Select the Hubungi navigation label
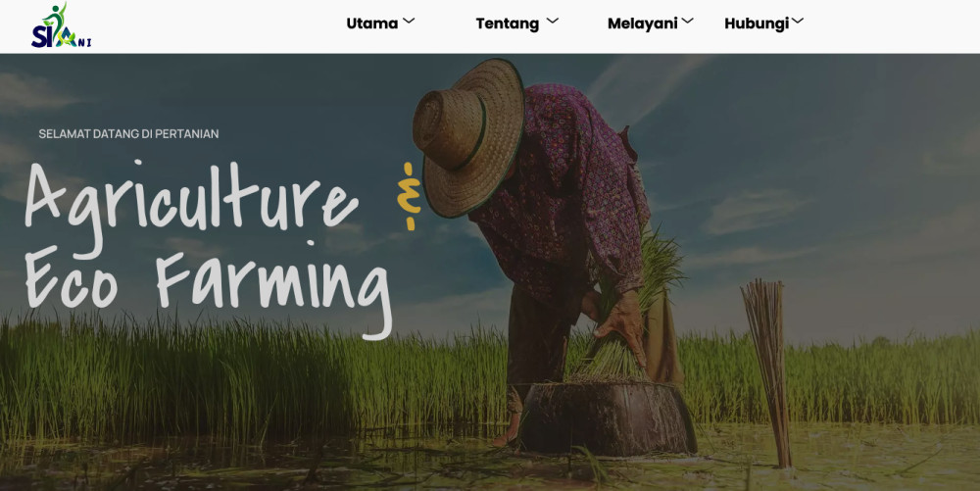Screen dimensions: 980x491 click(757, 24)
